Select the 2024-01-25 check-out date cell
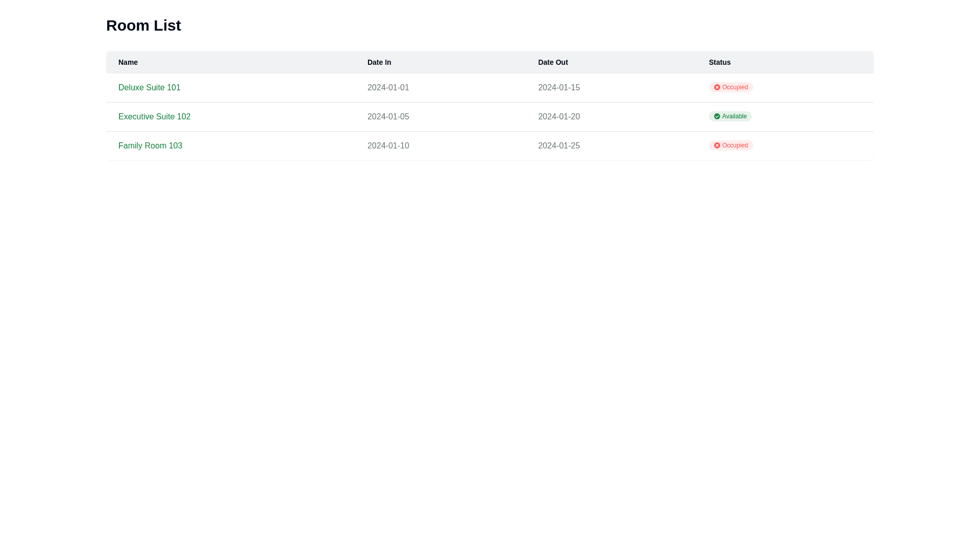 point(558,146)
